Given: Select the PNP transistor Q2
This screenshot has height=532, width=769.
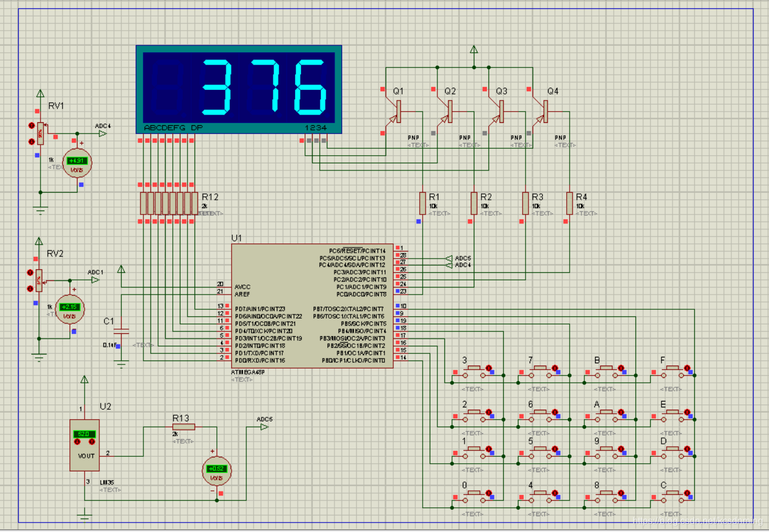Looking at the screenshot, I should tap(446, 112).
